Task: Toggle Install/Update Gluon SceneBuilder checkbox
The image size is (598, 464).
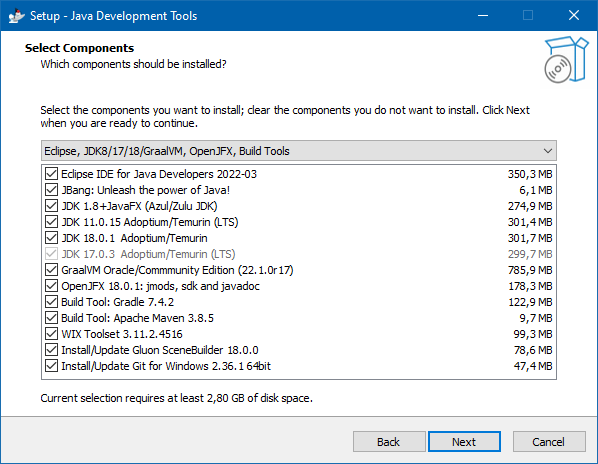Action: tap(51, 350)
